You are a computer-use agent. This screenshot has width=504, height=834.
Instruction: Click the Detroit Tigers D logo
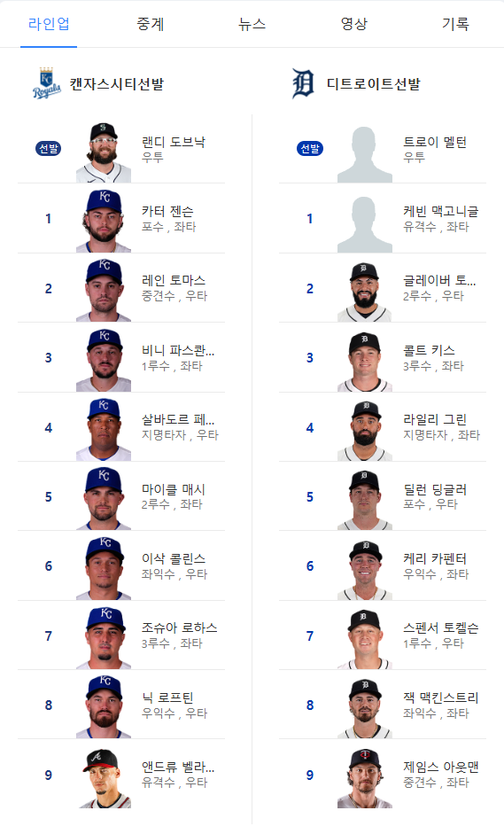click(303, 83)
